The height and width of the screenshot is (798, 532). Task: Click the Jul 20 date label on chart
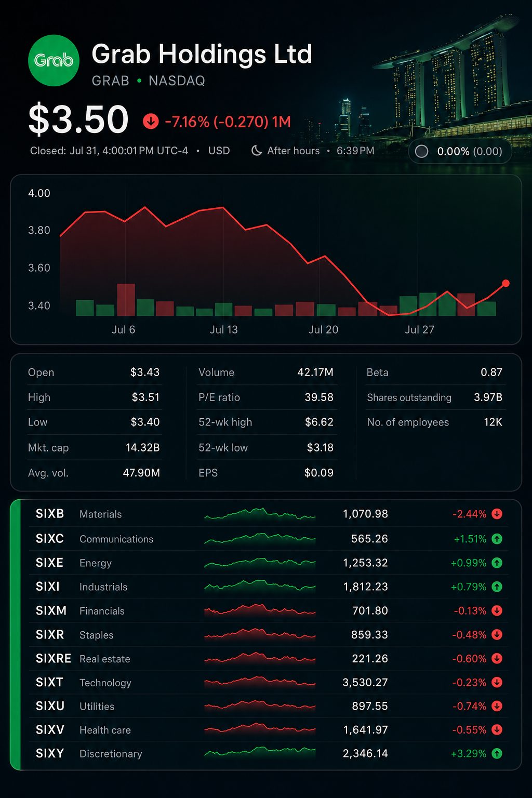[323, 329]
